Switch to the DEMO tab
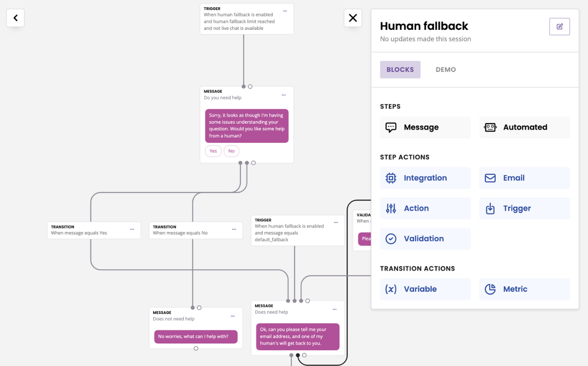588x366 pixels. tap(446, 70)
